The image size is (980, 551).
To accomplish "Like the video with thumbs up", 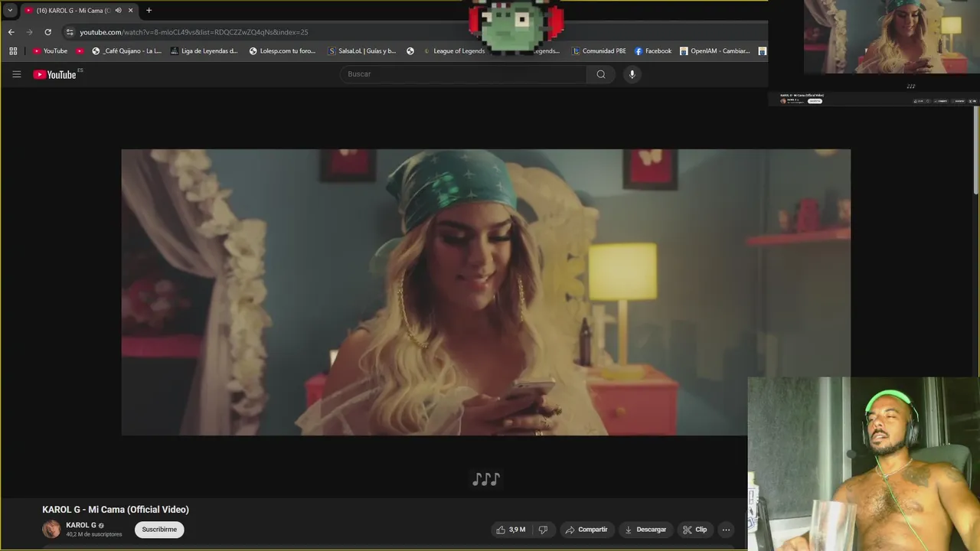I will click(x=511, y=530).
